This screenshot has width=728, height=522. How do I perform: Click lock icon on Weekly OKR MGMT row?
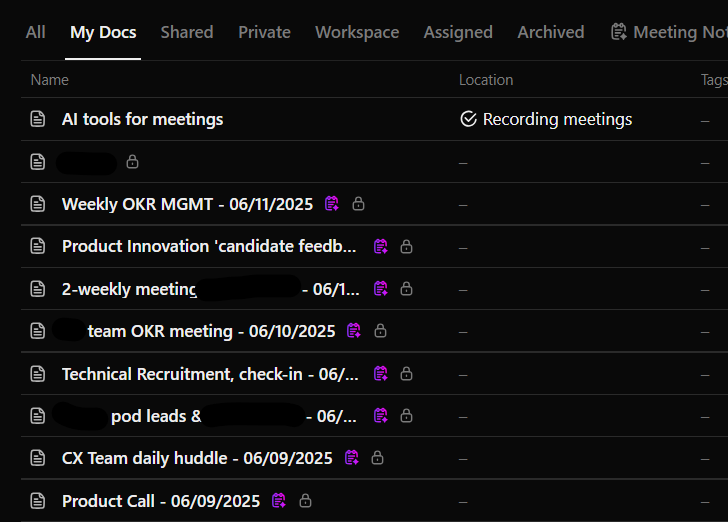[358, 203]
